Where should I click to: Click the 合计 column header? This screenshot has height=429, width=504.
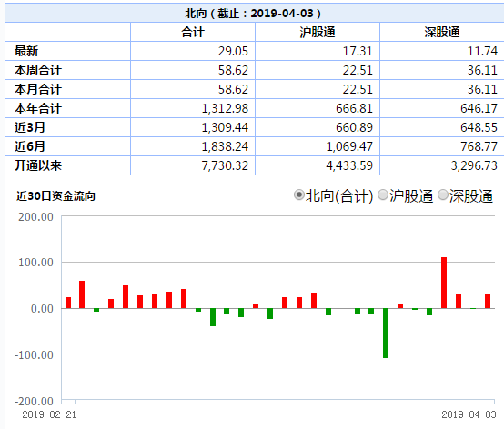point(193,32)
